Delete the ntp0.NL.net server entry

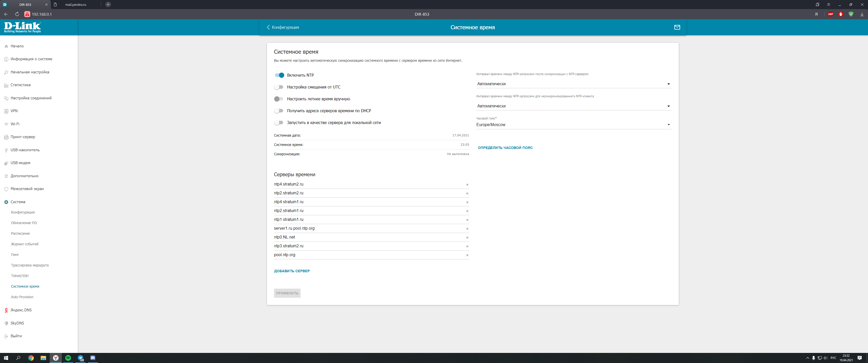click(467, 237)
